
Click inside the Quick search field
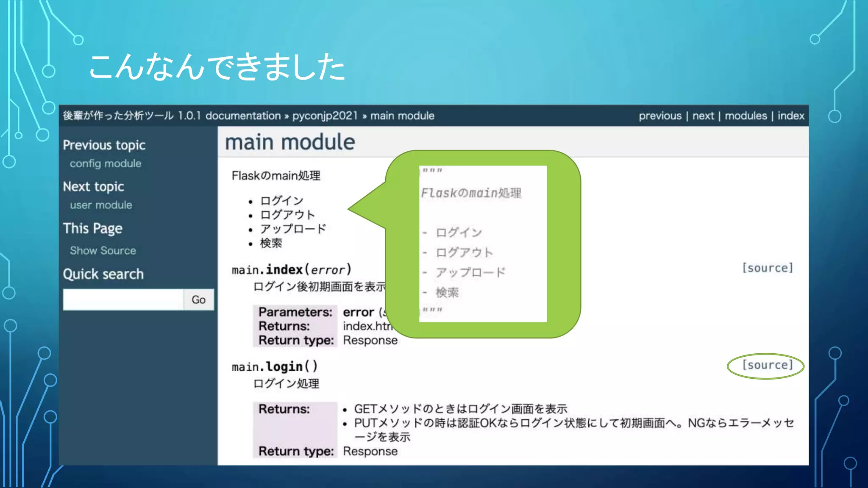coord(123,299)
